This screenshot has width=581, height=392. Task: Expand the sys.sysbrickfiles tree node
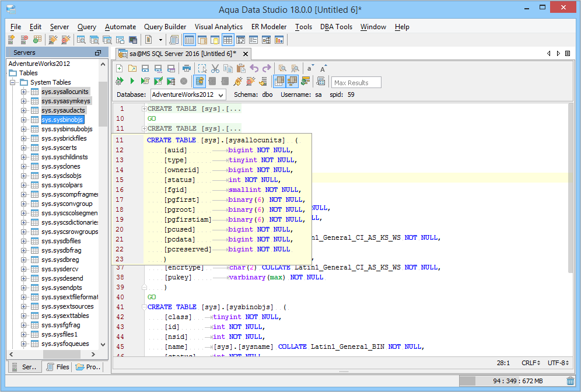[x=24, y=138]
